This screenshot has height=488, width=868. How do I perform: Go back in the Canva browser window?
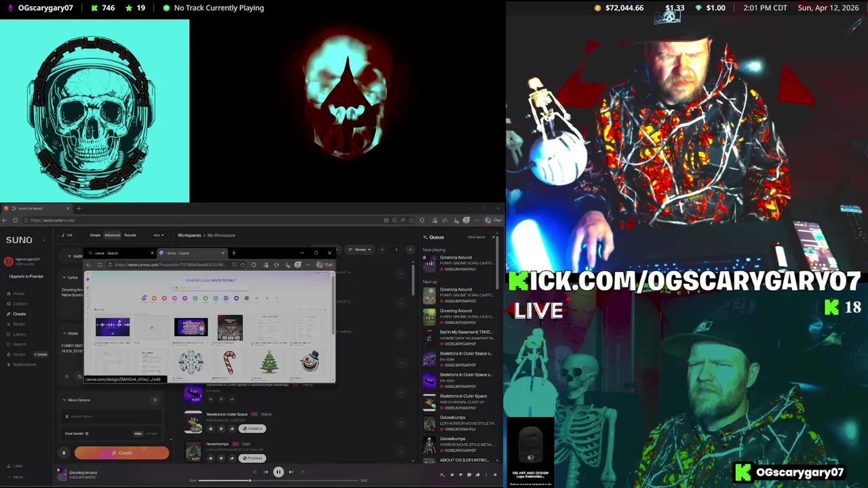pos(90,264)
